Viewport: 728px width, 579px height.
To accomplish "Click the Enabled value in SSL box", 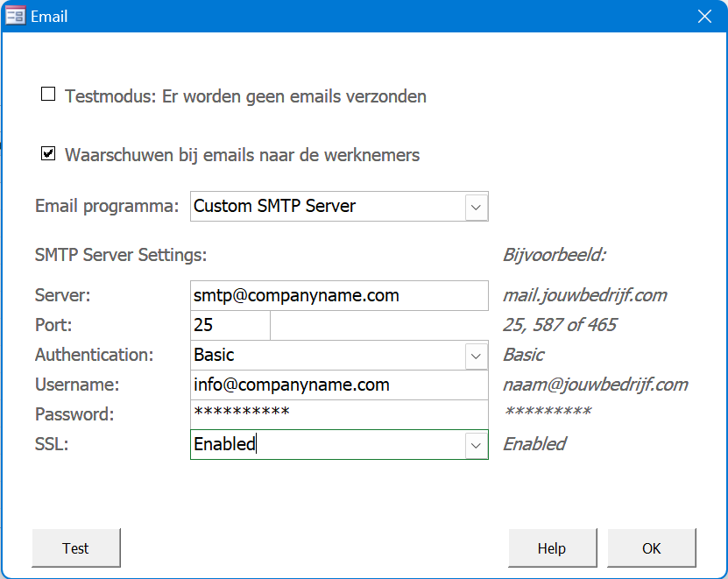I will (x=326, y=445).
